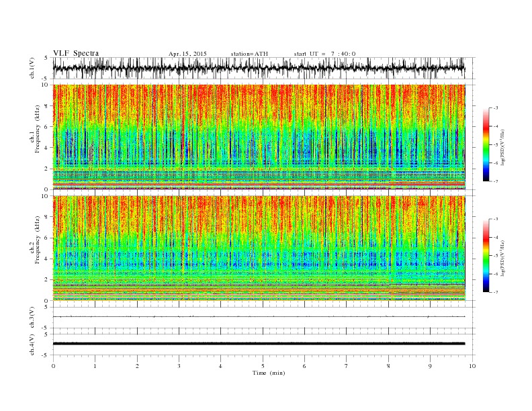Image resolution: width=532 pixels, height=411 pixels.
Task: Click the '7' tick on time axis
Action: point(346,366)
